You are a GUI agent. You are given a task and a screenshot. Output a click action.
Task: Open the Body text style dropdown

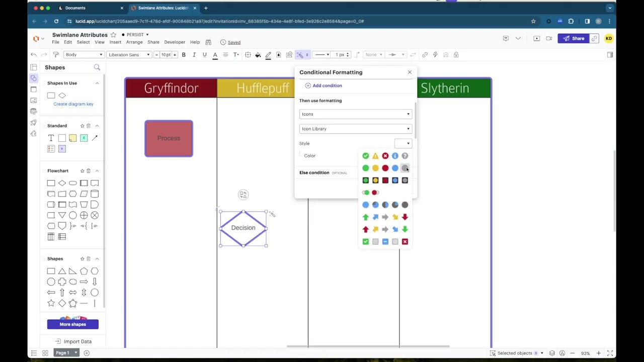pyautogui.click(x=84, y=55)
